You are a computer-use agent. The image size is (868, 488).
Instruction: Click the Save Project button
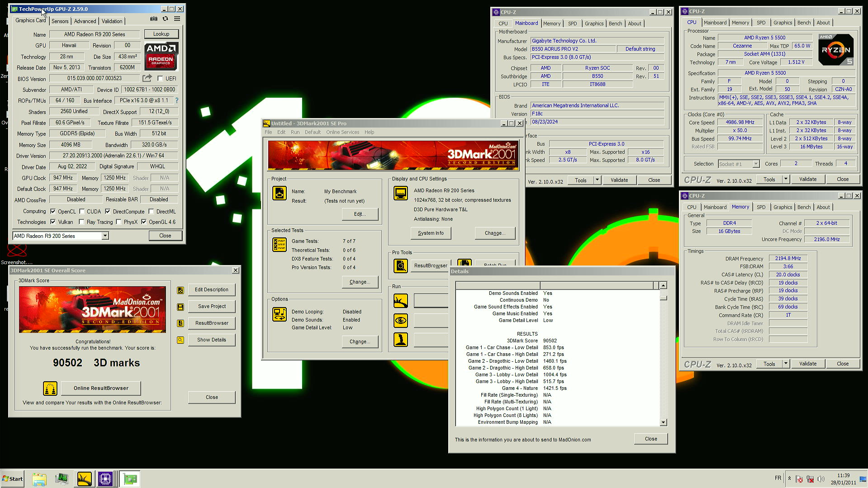click(212, 307)
